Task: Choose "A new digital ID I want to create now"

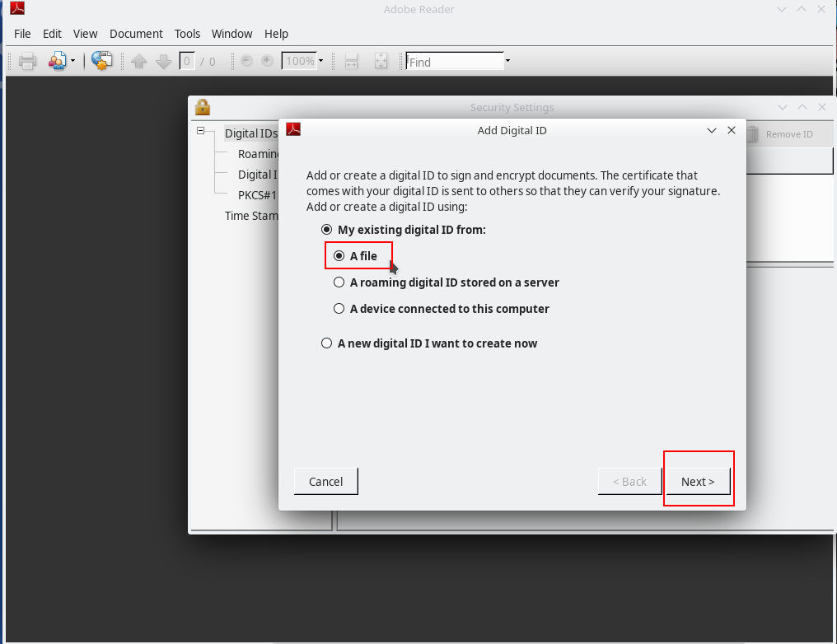Action: point(326,343)
